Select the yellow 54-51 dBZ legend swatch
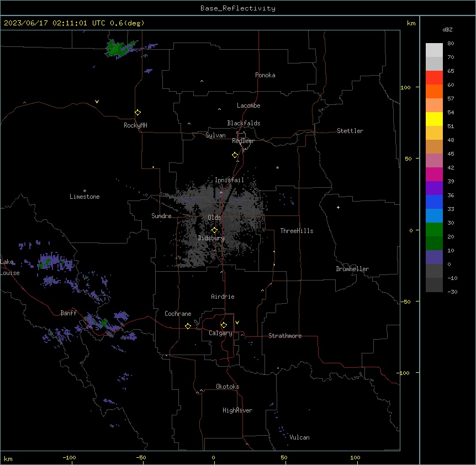The width and height of the screenshot is (476, 465). click(x=434, y=119)
